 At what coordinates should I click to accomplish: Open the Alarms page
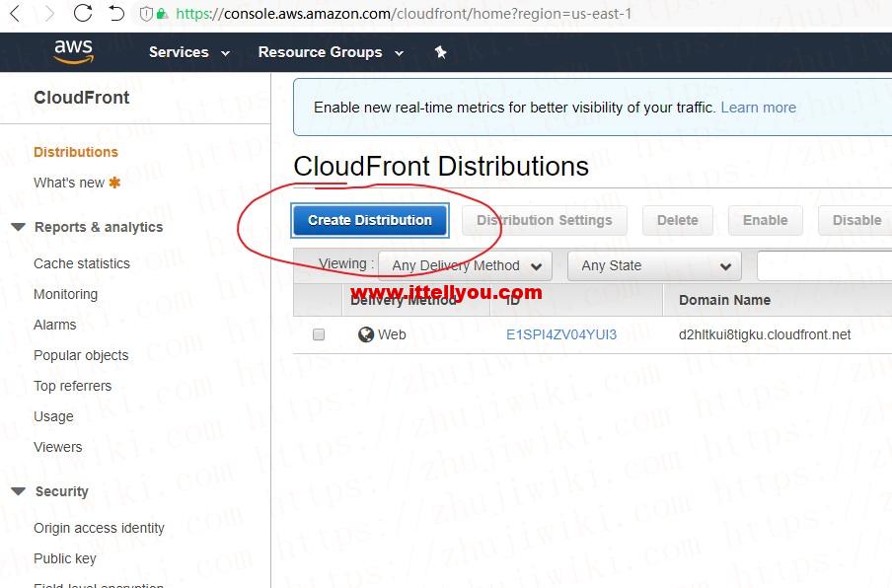pos(54,325)
